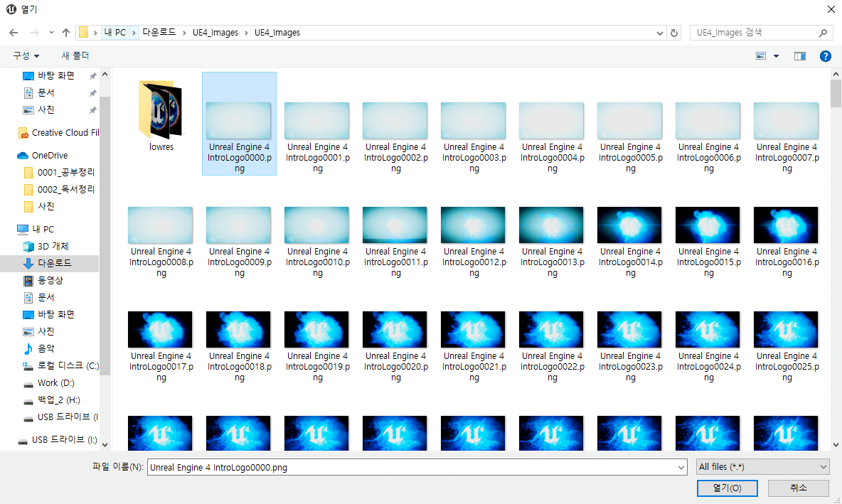Go back using the back arrow
The width and height of the screenshot is (842, 504).
click(14, 33)
